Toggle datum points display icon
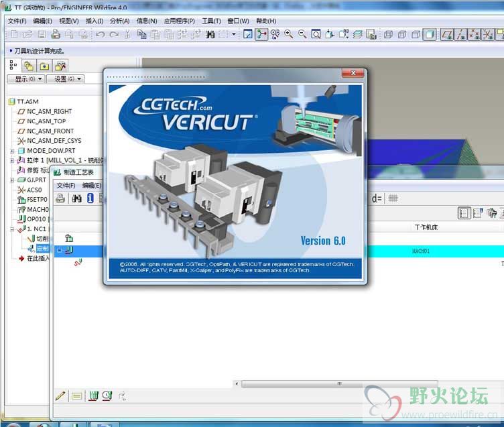Viewport: 504px width, 427px height. pos(474,34)
